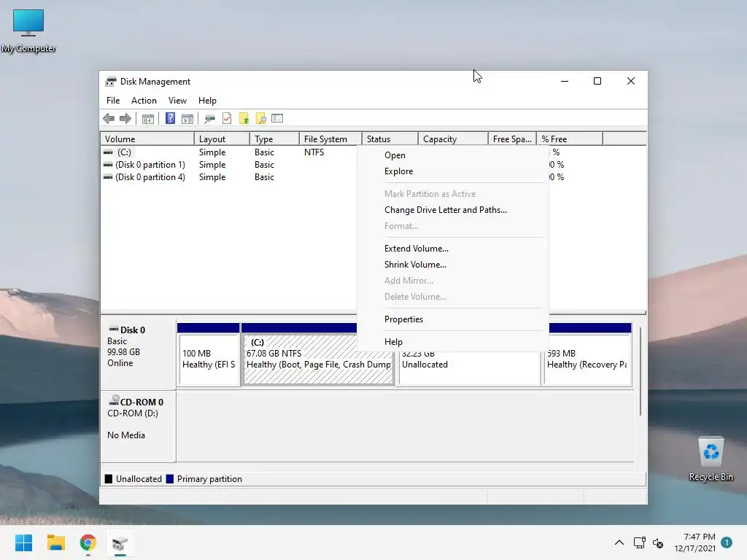
Task: Choose Help in the context menu
Action: point(452,342)
